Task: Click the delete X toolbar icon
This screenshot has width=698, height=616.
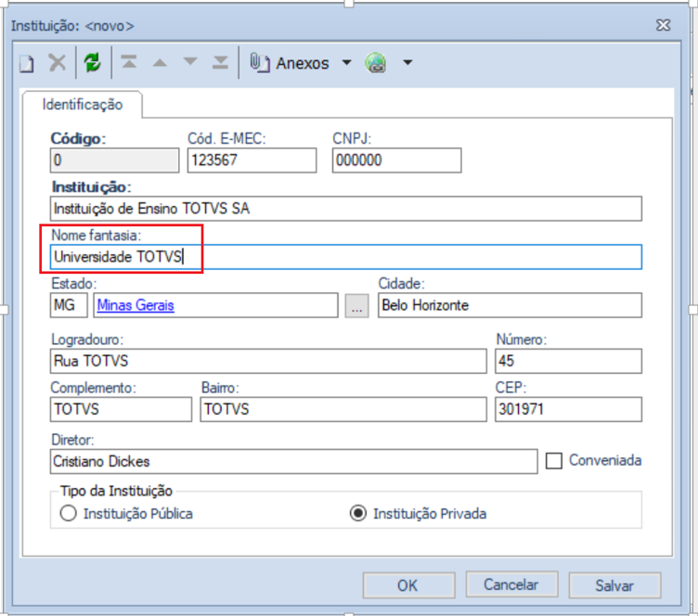Action: (x=58, y=63)
